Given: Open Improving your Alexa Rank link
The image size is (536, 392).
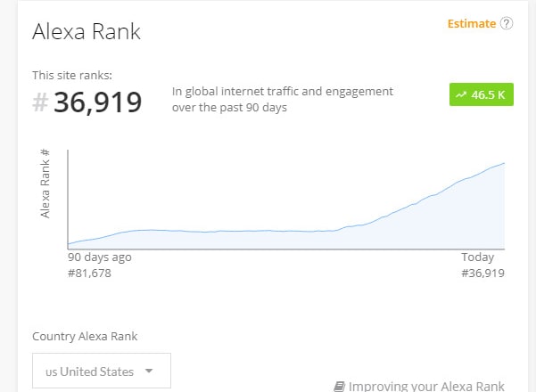Looking at the screenshot, I should 426,386.
